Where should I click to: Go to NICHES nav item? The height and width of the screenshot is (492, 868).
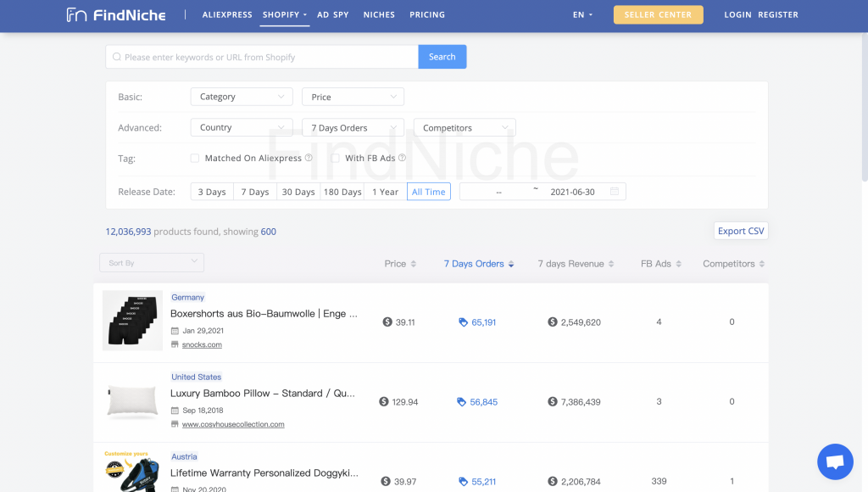pyautogui.click(x=379, y=15)
